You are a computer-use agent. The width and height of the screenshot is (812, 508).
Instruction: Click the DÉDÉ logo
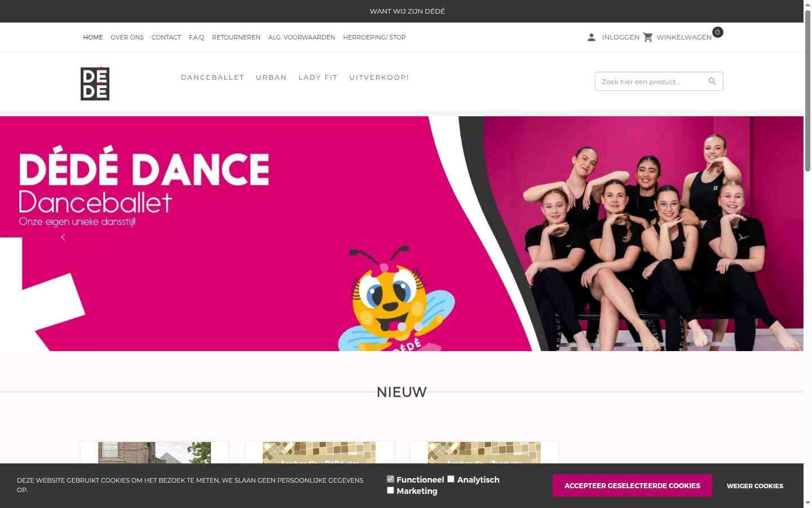95,84
